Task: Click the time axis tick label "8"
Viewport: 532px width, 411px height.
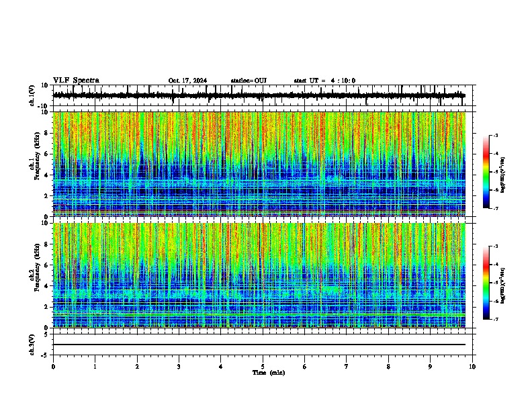Action: (388, 367)
